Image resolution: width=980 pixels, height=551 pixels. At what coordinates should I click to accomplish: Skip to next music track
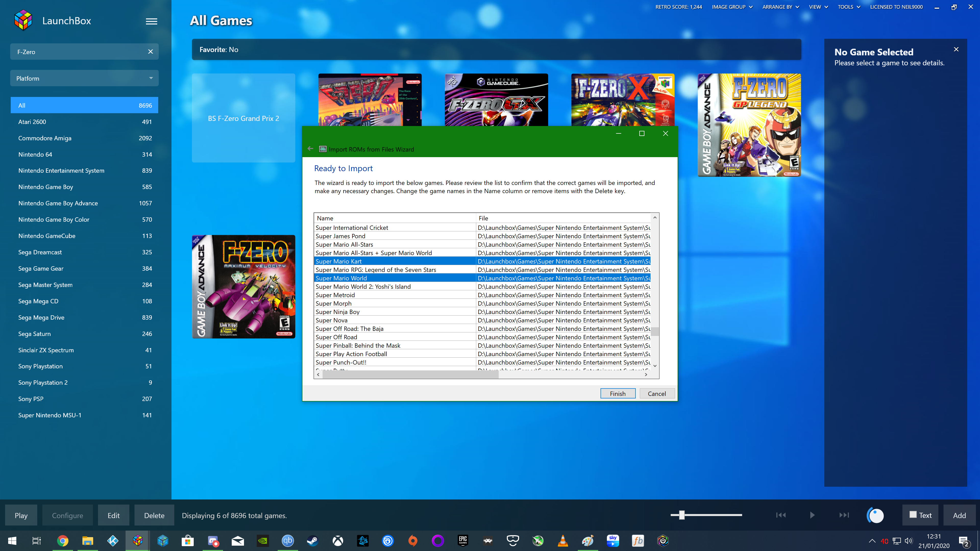click(844, 515)
